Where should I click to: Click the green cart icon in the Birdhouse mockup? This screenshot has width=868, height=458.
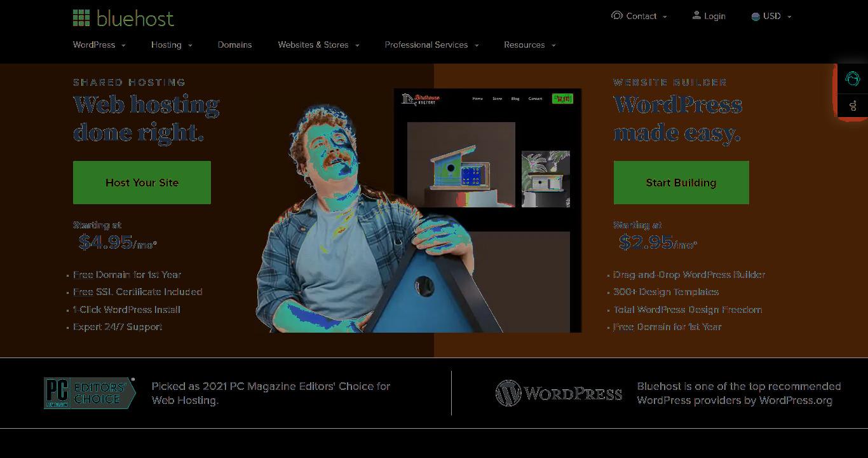click(562, 99)
